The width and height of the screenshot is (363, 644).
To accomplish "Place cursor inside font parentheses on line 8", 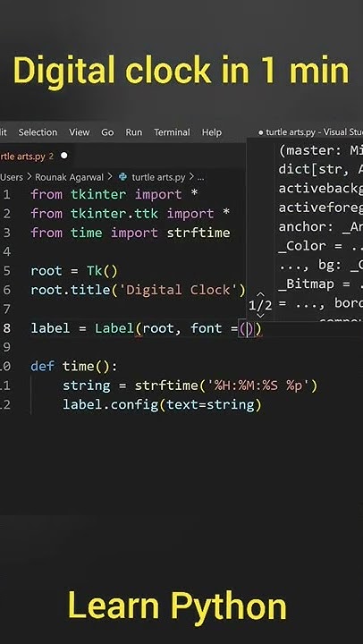I will (x=248, y=328).
